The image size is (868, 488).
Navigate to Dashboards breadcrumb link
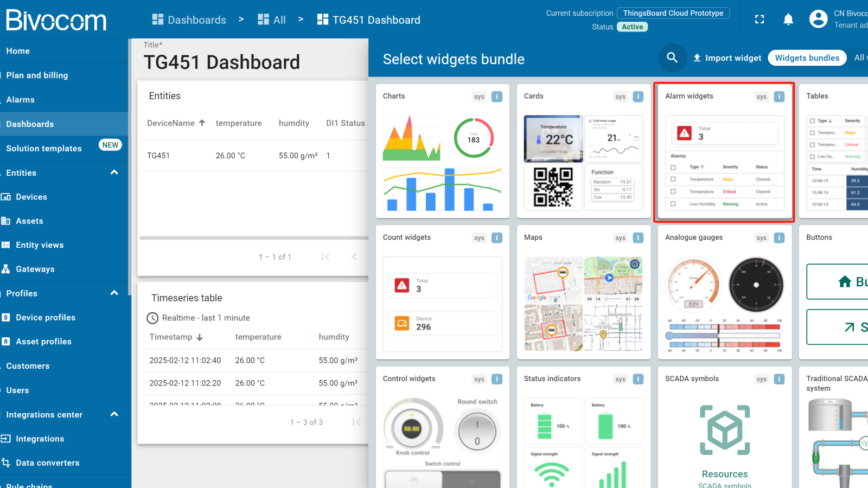tap(189, 20)
